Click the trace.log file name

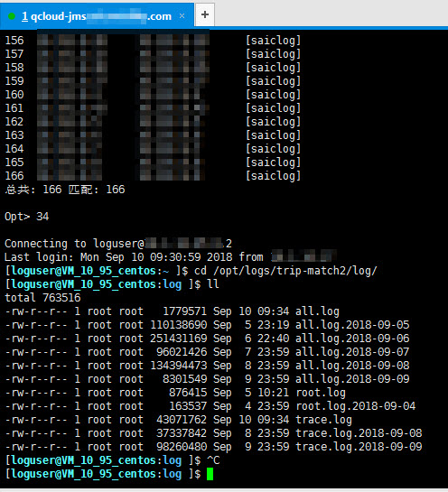pyautogui.click(x=323, y=420)
